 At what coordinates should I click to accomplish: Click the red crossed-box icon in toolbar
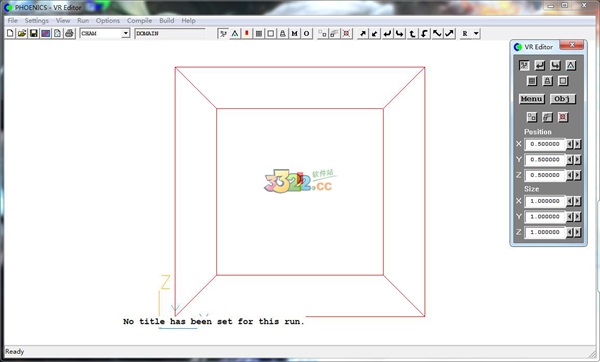346,34
